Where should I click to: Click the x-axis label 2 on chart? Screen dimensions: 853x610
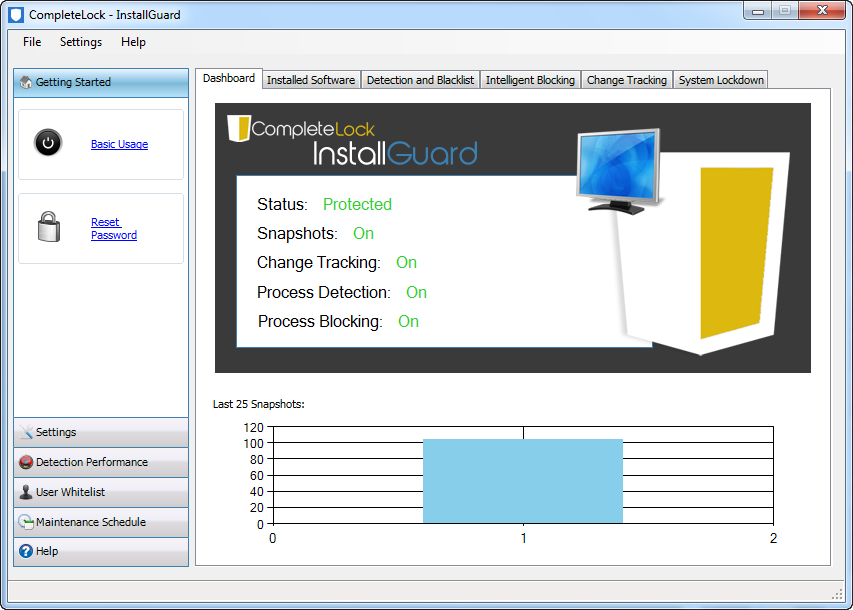pos(773,539)
